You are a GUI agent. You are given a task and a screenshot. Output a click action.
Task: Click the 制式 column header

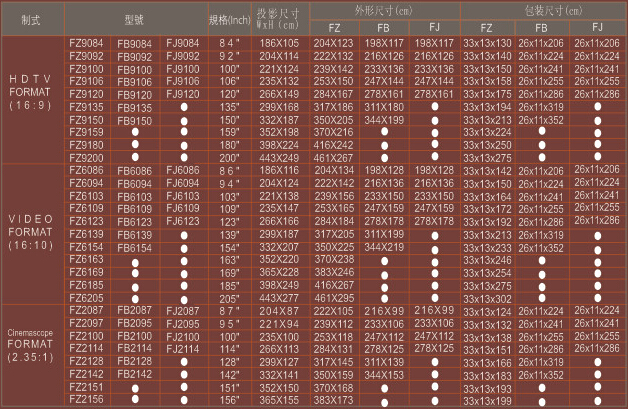tap(30, 20)
